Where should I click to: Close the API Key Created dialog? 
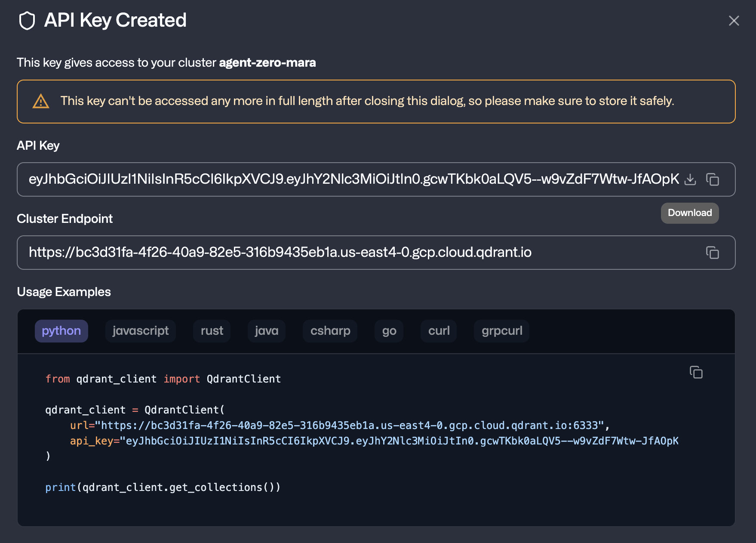(734, 21)
